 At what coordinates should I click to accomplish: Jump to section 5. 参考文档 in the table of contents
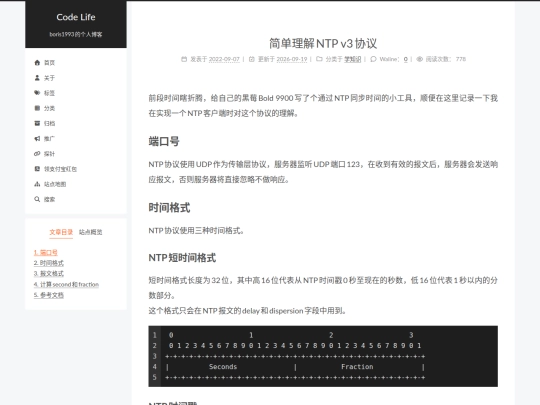coord(49,295)
